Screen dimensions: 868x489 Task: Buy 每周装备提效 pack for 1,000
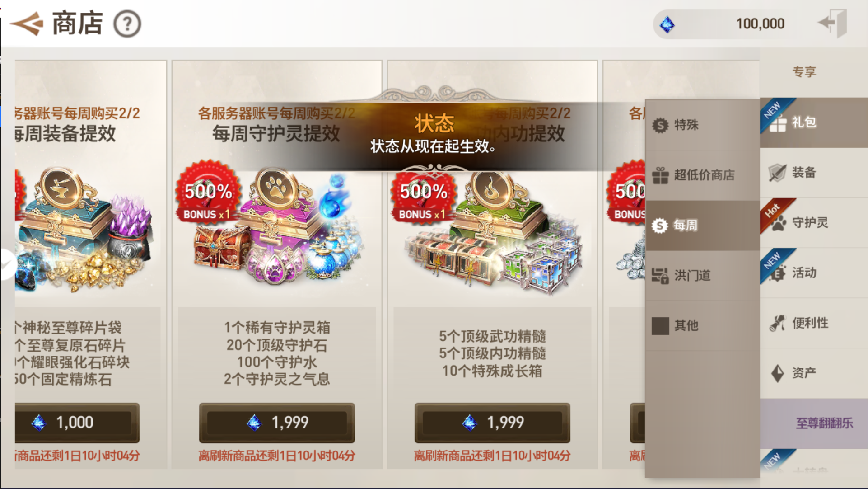(77, 423)
